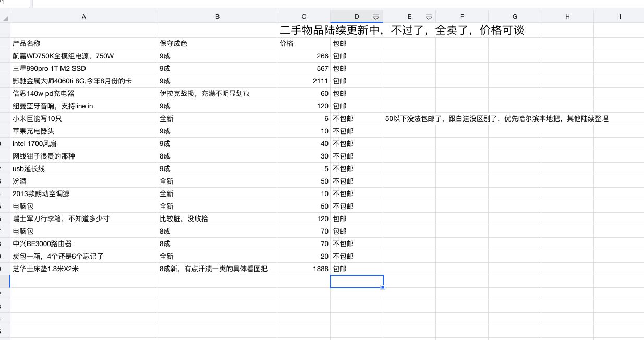Click the fill handle of the selected cell
The width and height of the screenshot is (644, 340).
pyautogui.click(x=383, y=288)
